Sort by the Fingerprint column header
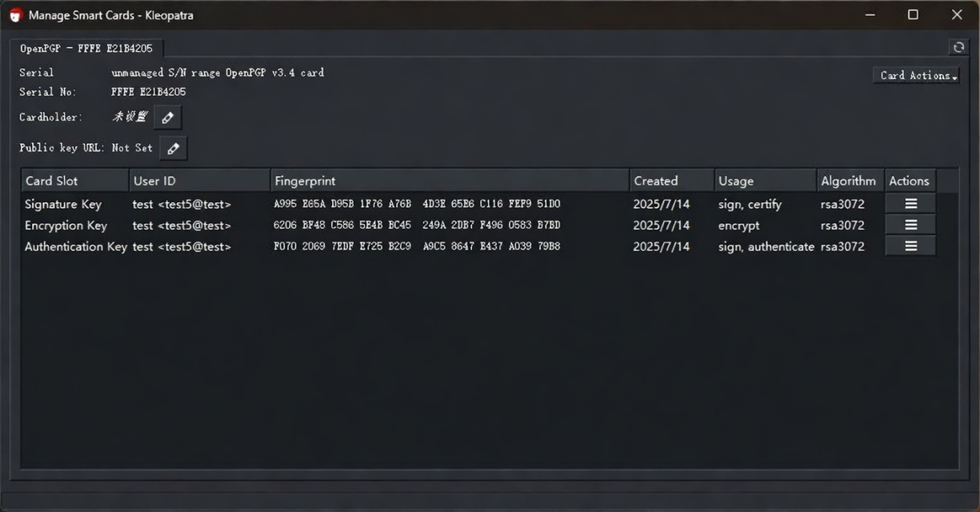Image resolution: width=980 pixels, height=512 pixels. [x=450, y=181]
